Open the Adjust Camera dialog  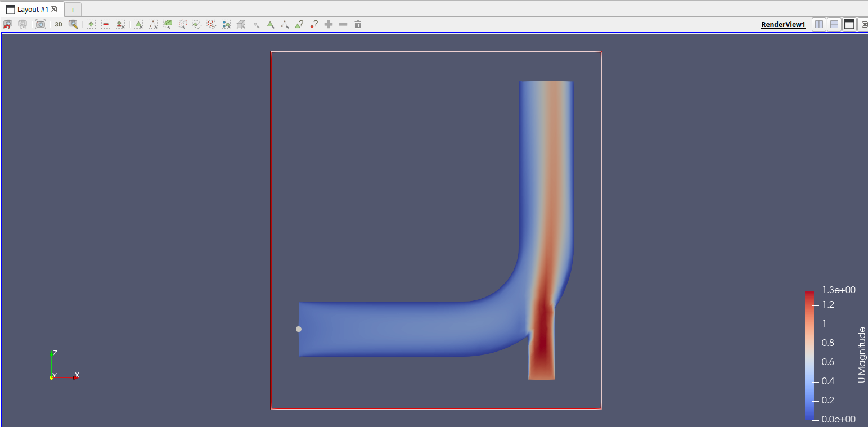[x=73, y=24]
